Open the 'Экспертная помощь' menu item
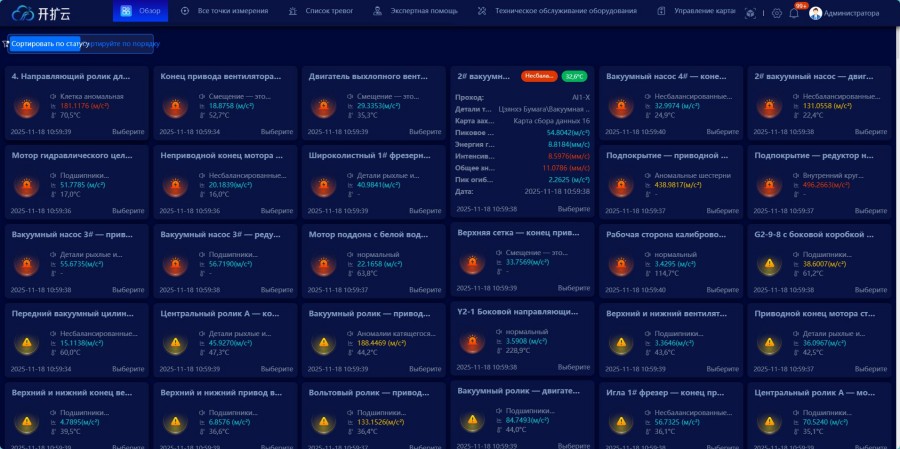 (x=411, y=12)
